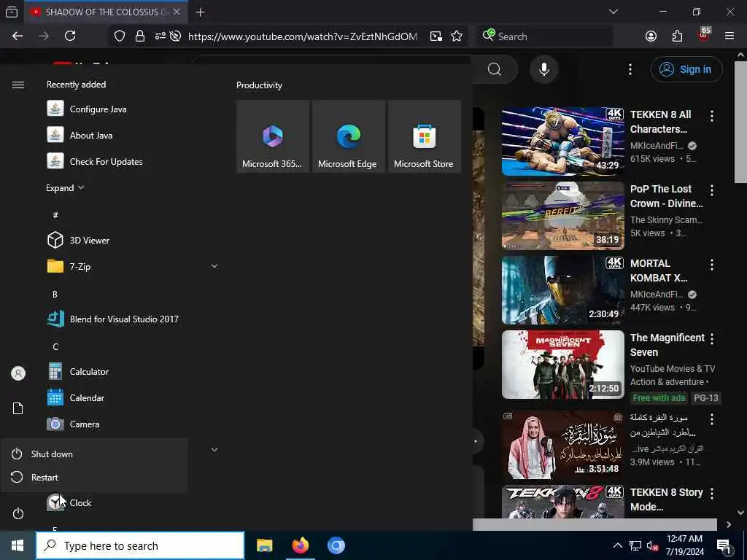747x560 pixels.
Task: Toggle volume muted icon in system tray
Action: point(652,545)
